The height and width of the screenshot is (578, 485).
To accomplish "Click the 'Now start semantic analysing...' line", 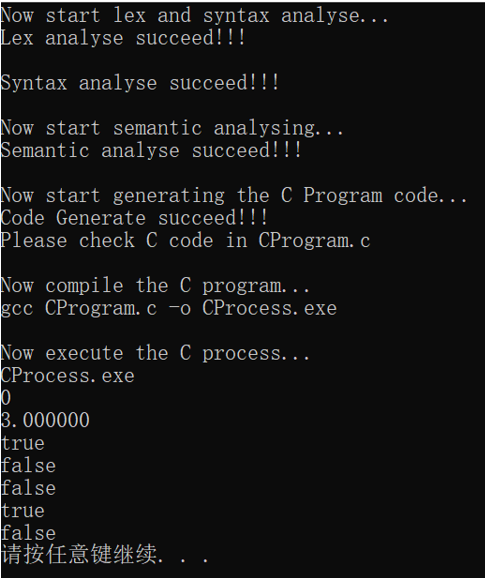I will [172, 128].
